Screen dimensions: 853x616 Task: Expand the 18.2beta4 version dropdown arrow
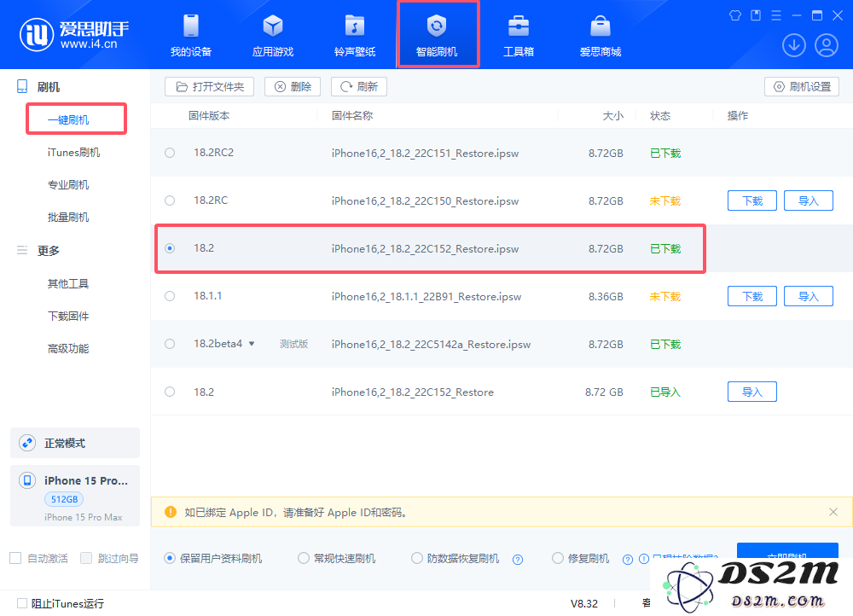point(252,344)
